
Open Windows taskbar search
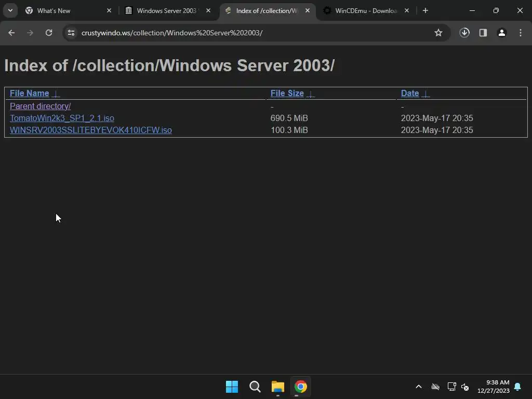[x=255, y=387]
